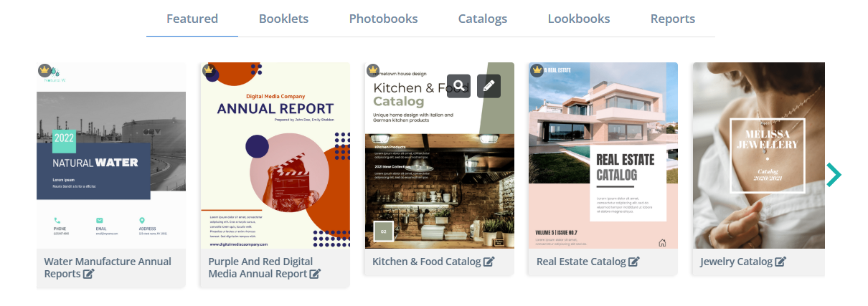Click the magnifier preview icon on Kitchen catalog
868x306 pixels.
pyautogui.click(x=459, y=86)
